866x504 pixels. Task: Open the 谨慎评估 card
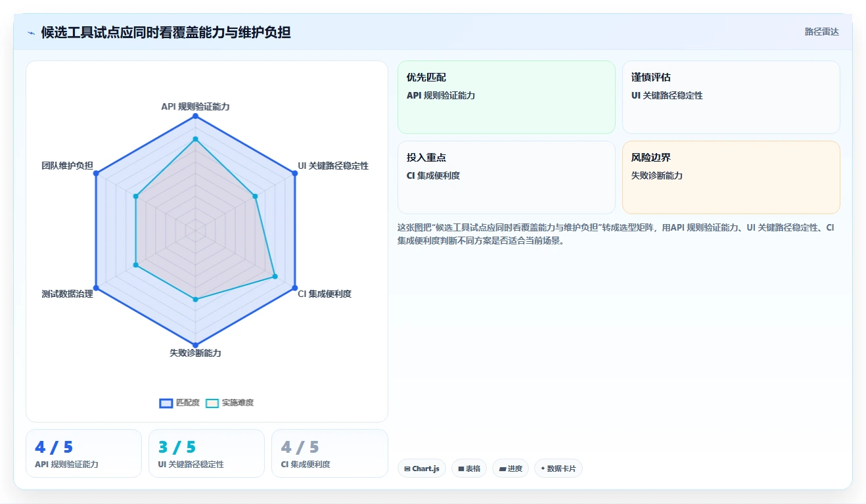(731, 97)
